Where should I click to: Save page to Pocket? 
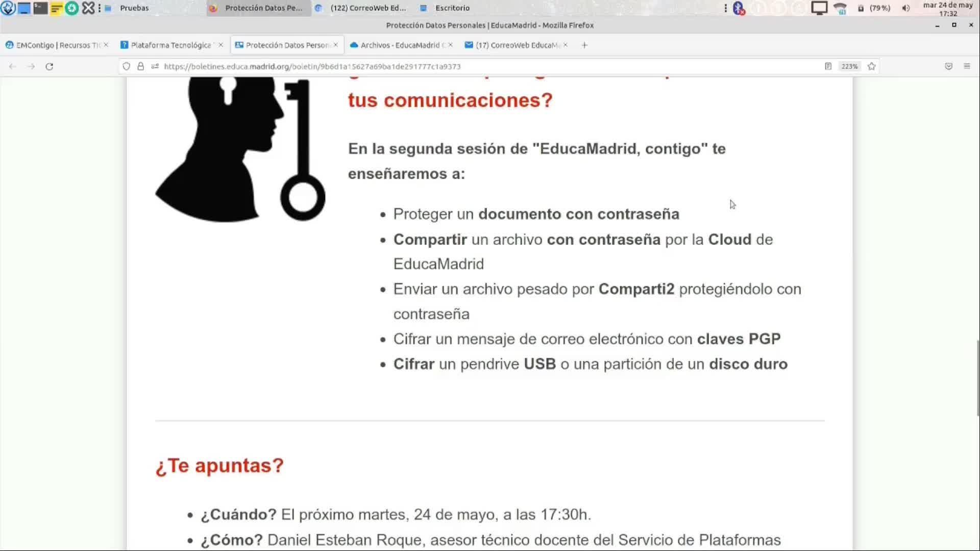pos(948,66)
